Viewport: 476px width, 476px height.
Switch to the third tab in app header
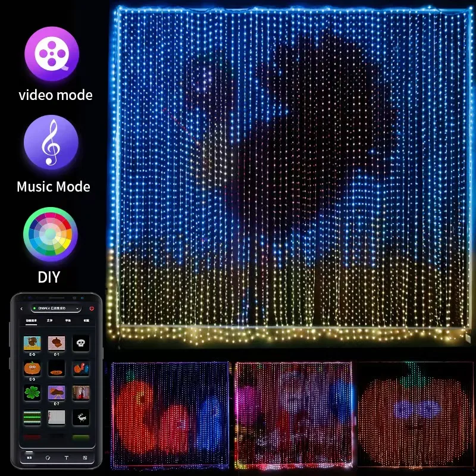[x=68, y=321]
